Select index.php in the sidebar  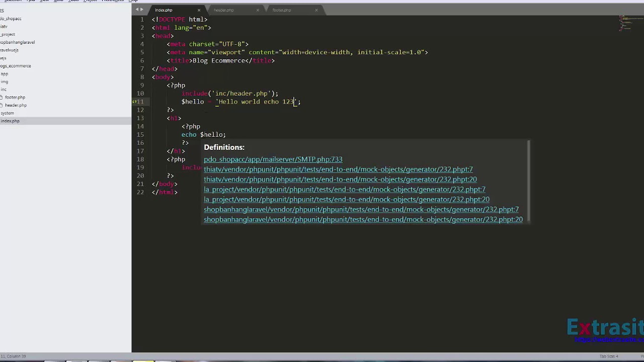pyautogui.click(x=10, y=121)
